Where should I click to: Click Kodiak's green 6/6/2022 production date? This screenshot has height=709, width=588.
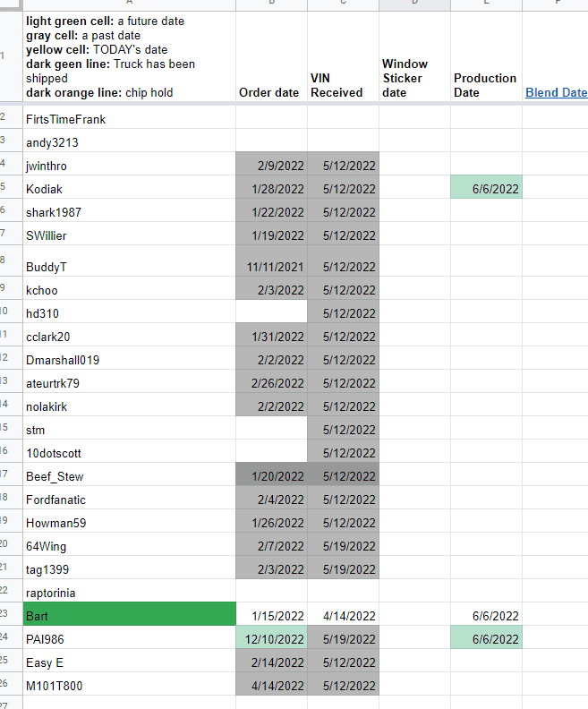pyautogui.click(x=486, y=189)
